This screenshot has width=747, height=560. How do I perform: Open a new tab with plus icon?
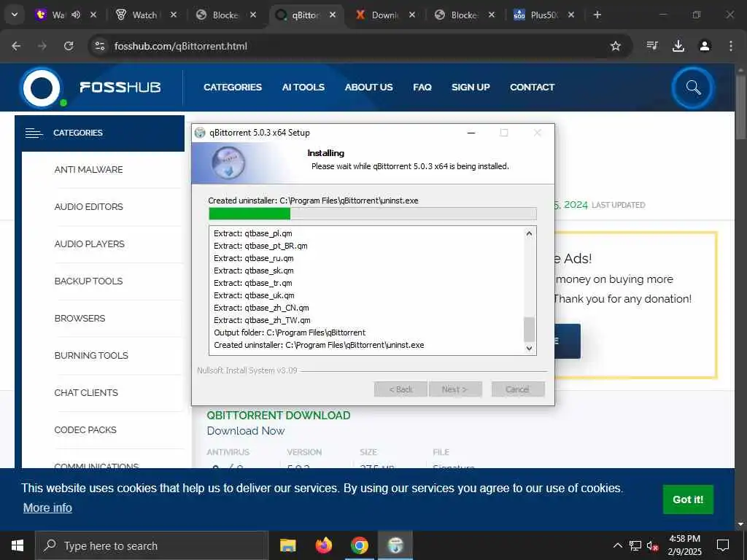(x=597, y=15)
